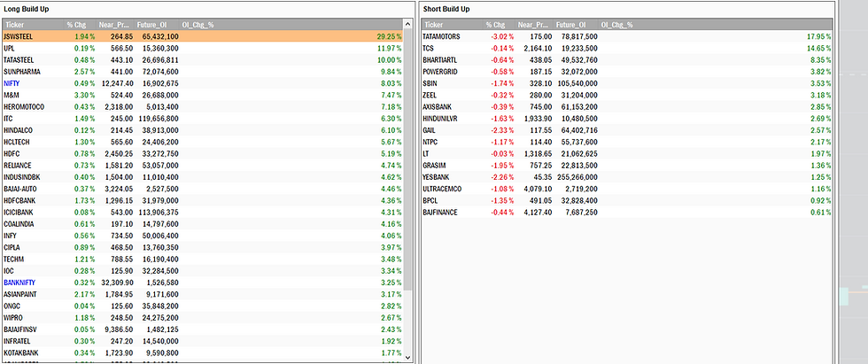The height and width of the screenshot is (364, 868).
Task: Select UPL ticker in Long Build Up
Action: click(x=9, y=48)
